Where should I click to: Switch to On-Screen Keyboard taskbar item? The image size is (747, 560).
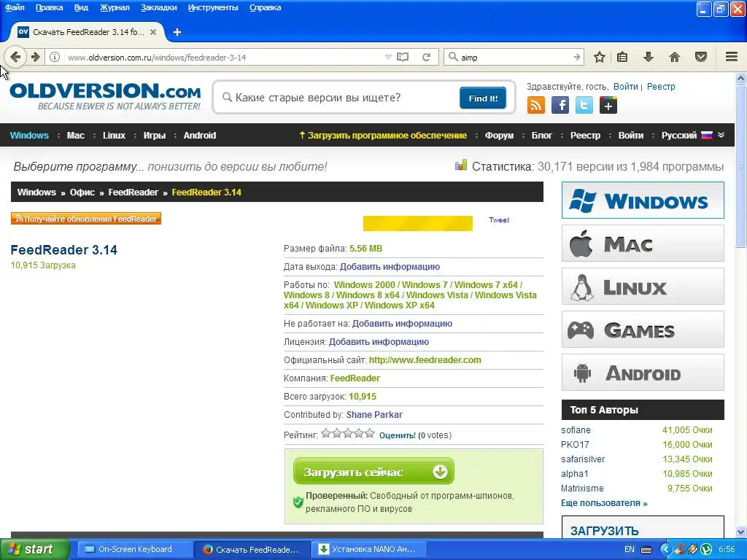click(135, 550)
